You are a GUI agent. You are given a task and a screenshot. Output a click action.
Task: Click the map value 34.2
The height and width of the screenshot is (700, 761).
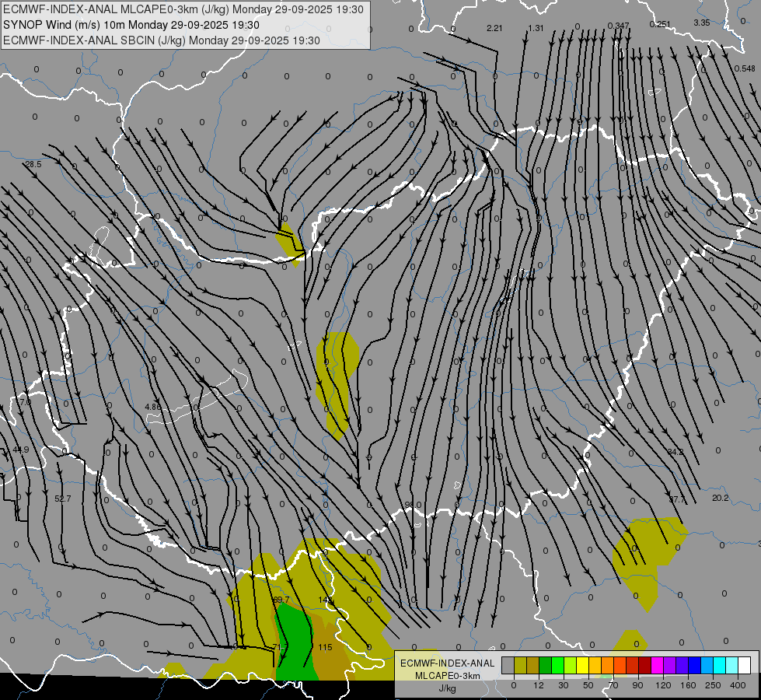(x=675, y=452)
